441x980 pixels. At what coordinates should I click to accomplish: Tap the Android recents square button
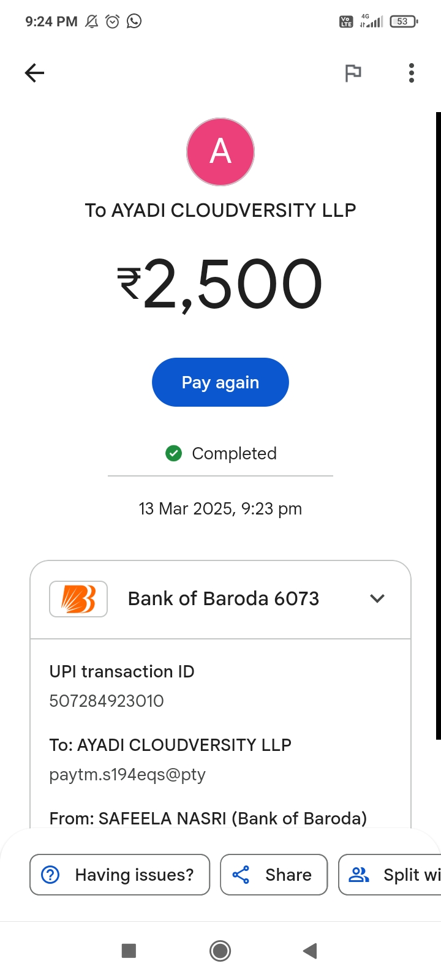tap(129, 951)
